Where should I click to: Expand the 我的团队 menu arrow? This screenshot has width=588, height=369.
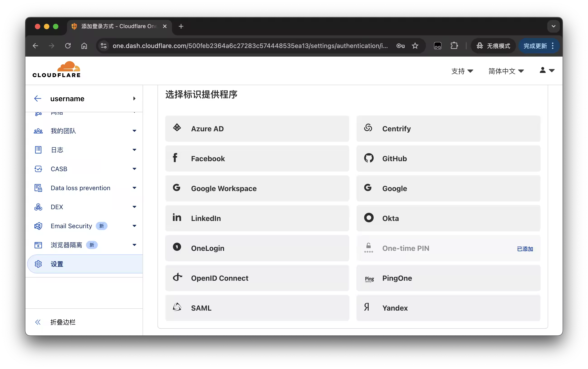(134, 131)
